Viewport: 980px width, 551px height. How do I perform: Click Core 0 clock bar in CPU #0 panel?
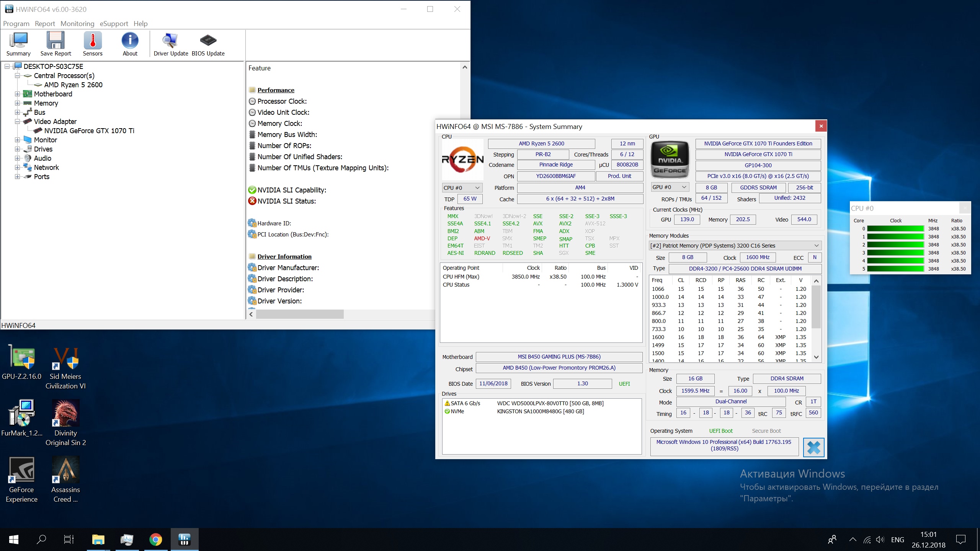click(x=895, y=229)
